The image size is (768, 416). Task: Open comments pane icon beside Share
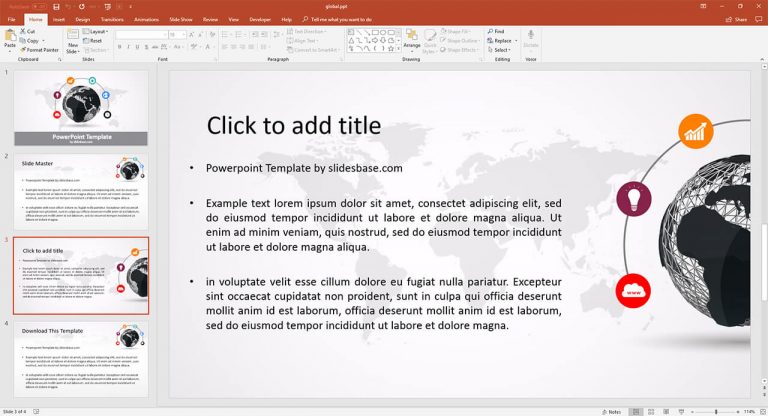tap(756, 19)
